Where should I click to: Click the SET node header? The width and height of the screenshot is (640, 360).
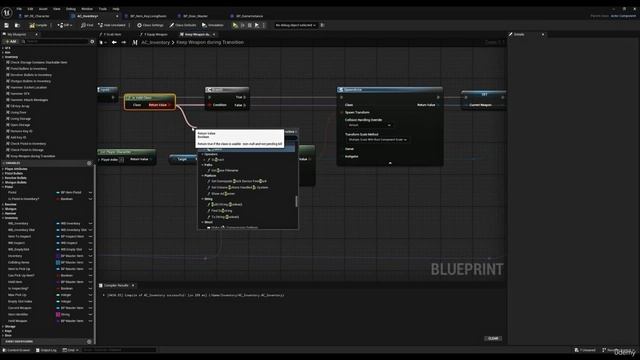click(x=484, y=94)
